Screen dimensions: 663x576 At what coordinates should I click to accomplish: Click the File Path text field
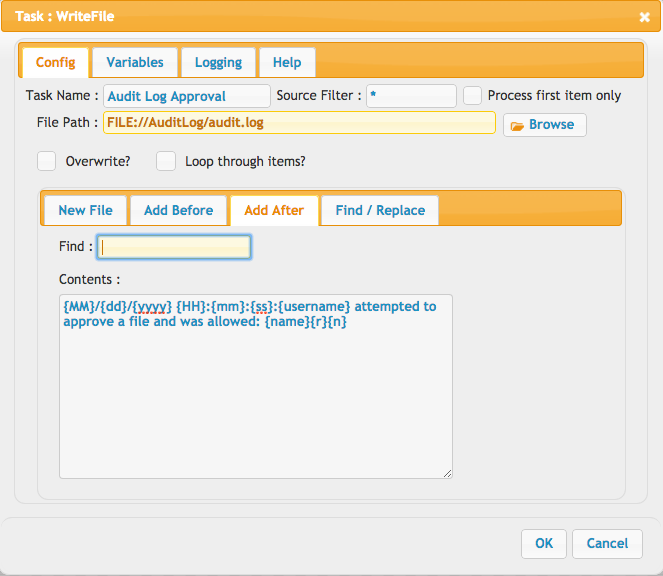[x=299, y=123]
